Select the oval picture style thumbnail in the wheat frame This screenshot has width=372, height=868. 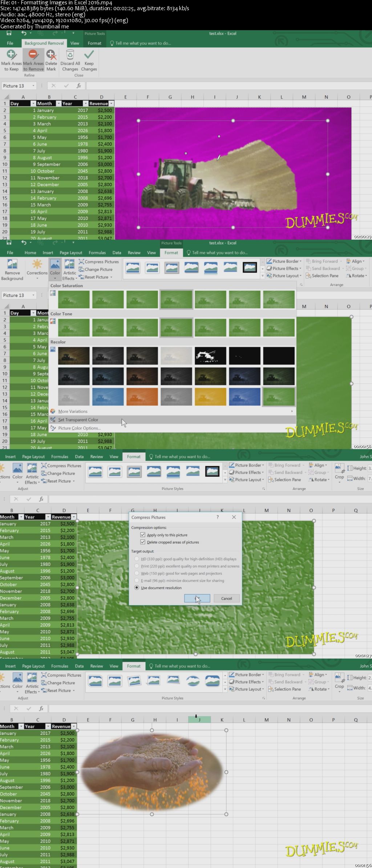tap(193, 681)
